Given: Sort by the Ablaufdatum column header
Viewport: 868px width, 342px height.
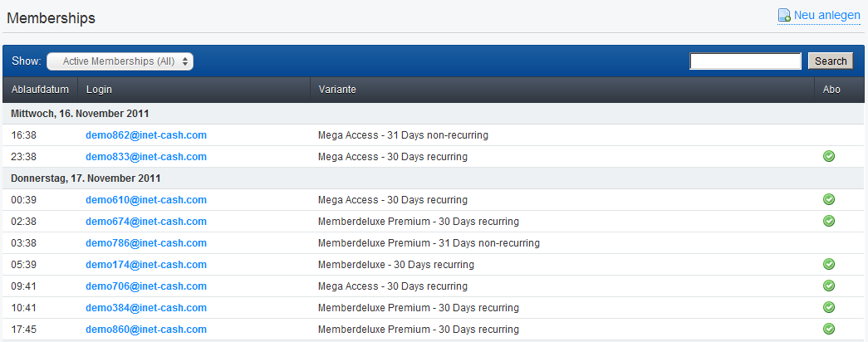Looking at the screenshot, I should point(40,90).
